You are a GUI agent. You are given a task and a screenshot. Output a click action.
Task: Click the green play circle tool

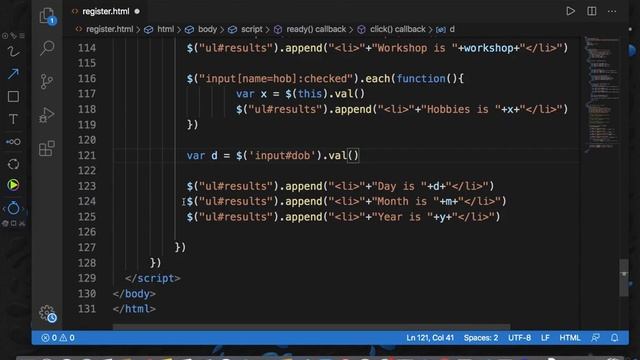tap(13, 185)
